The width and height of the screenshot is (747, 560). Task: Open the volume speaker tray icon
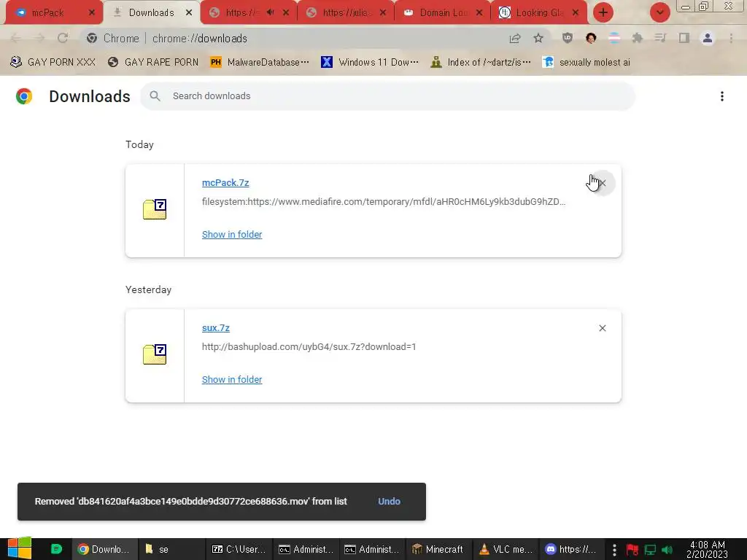[667, 550]
